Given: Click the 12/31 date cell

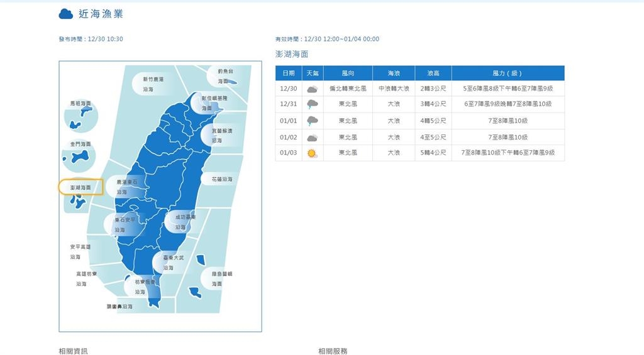Looking at the screenshot, I should coord(288,104).
